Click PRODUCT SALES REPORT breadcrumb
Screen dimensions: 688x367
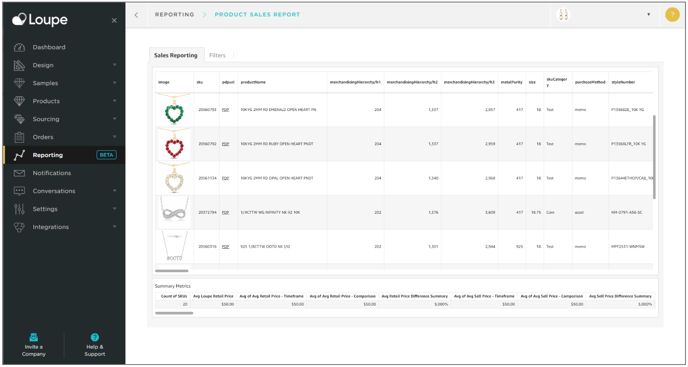258,14
